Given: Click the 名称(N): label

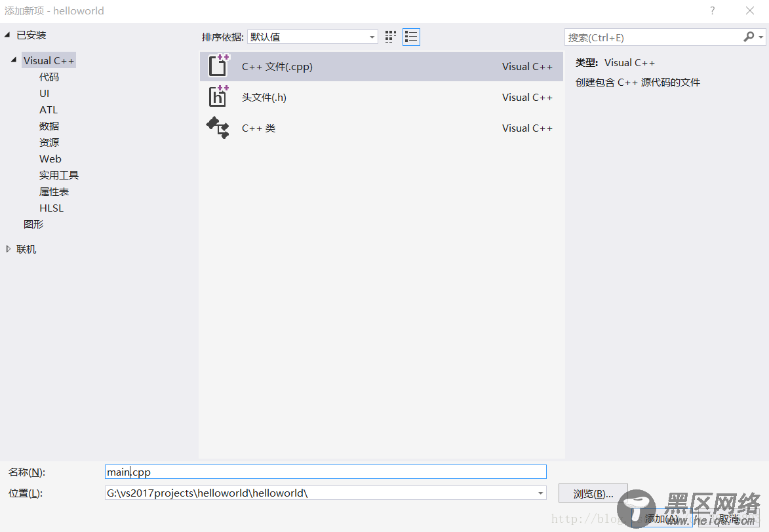Looking at the screenshot, I should click(27, 472).
